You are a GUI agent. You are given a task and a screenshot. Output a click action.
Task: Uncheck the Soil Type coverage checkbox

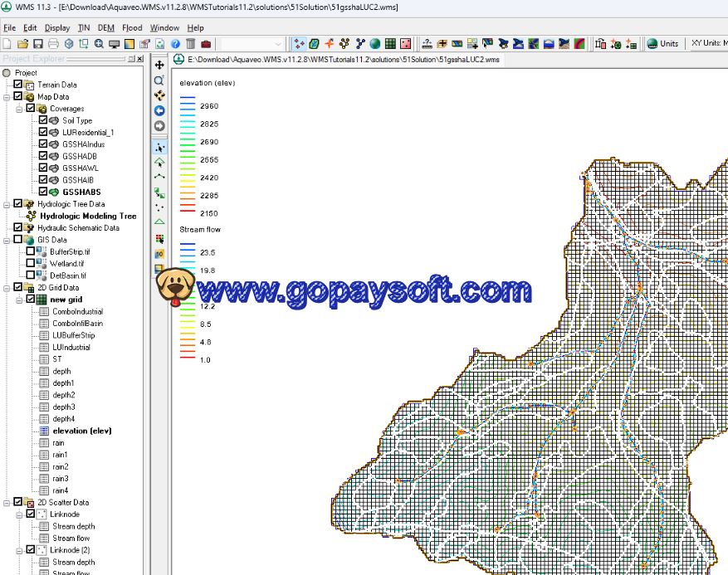pyautogui.click(x=43, y=120)
